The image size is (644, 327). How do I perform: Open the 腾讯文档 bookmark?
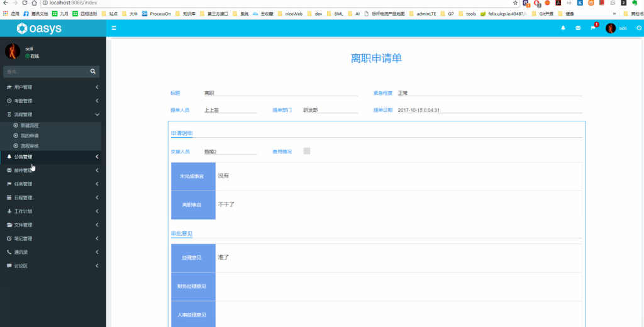point(36,14)
